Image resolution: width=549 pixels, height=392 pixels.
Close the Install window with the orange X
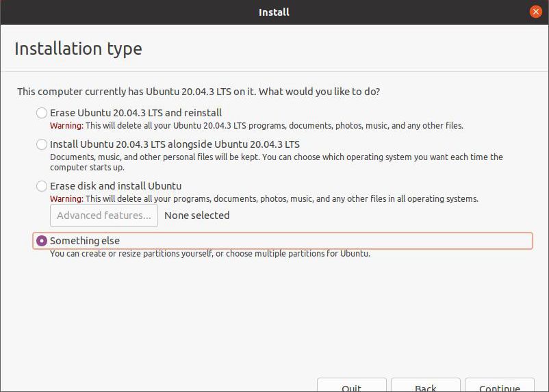point(536,12)
